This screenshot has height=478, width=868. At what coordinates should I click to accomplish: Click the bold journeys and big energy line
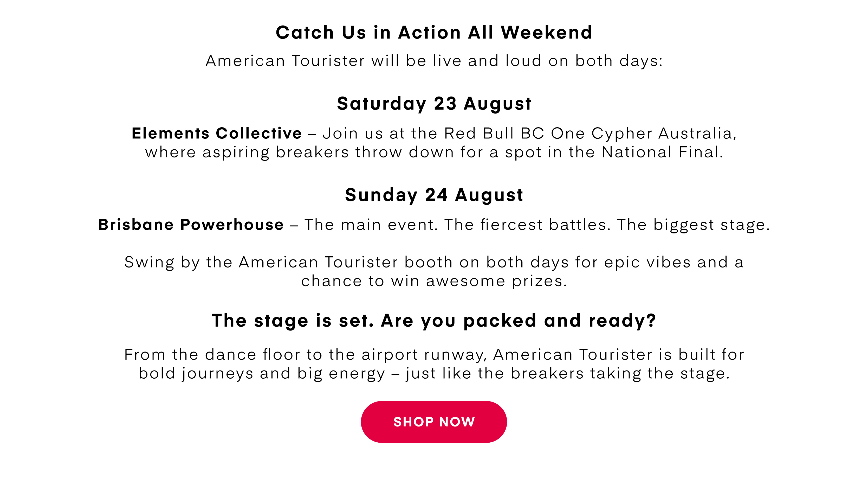[434, 373]
